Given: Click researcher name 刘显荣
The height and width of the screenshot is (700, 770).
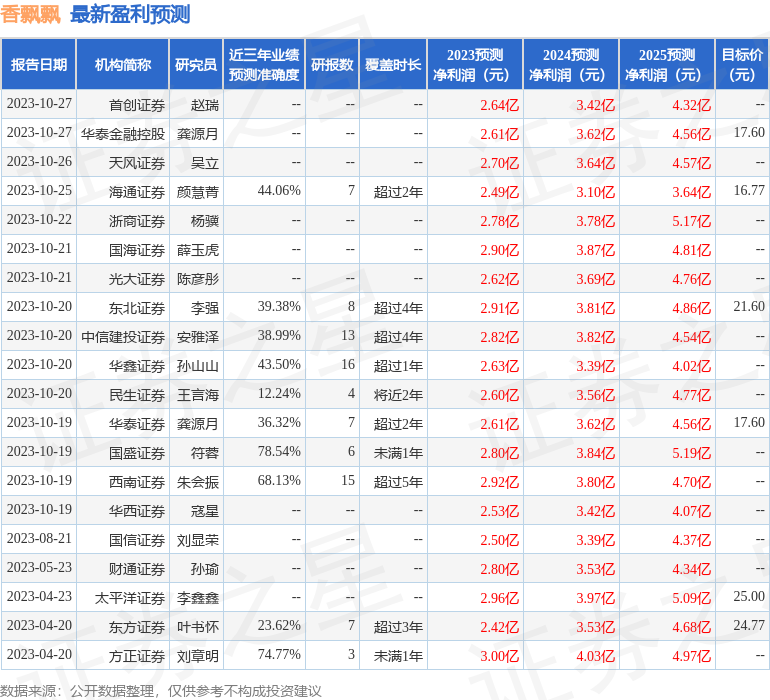Looking at the screenshot, I should [x=198, y=540].
